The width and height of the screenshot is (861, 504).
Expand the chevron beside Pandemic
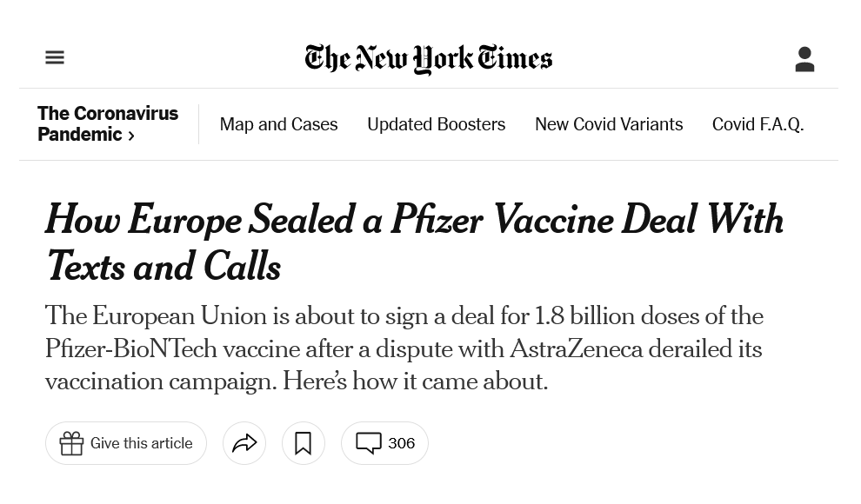click(x=131, y=136)
